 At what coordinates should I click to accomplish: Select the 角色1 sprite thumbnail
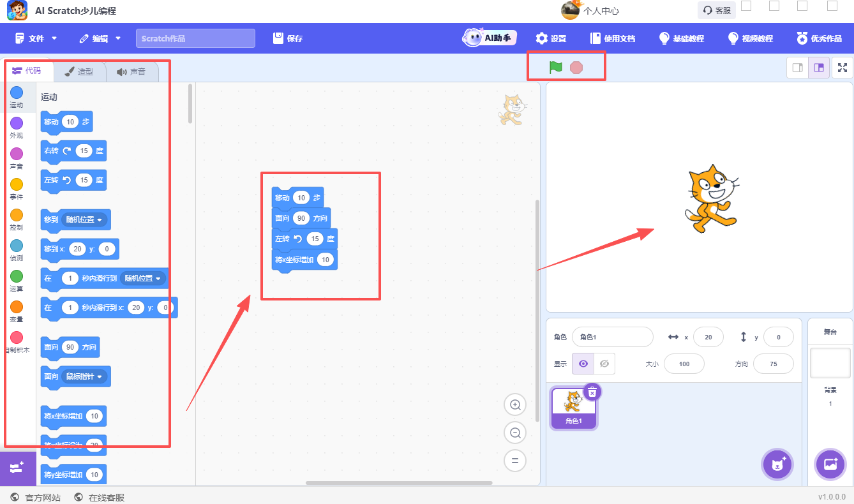[x=574, y=408]
